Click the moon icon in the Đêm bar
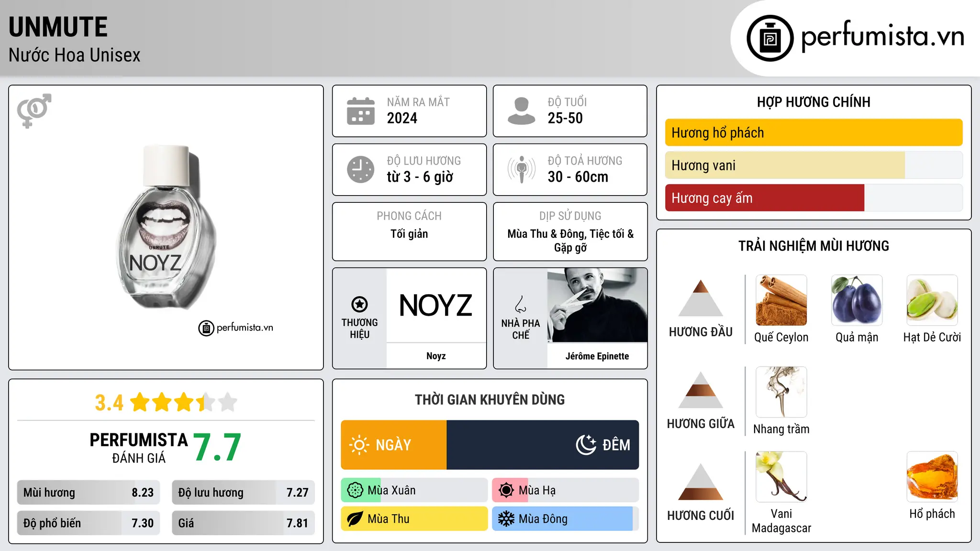Screen dimensions: 980x551 [586, 445]
